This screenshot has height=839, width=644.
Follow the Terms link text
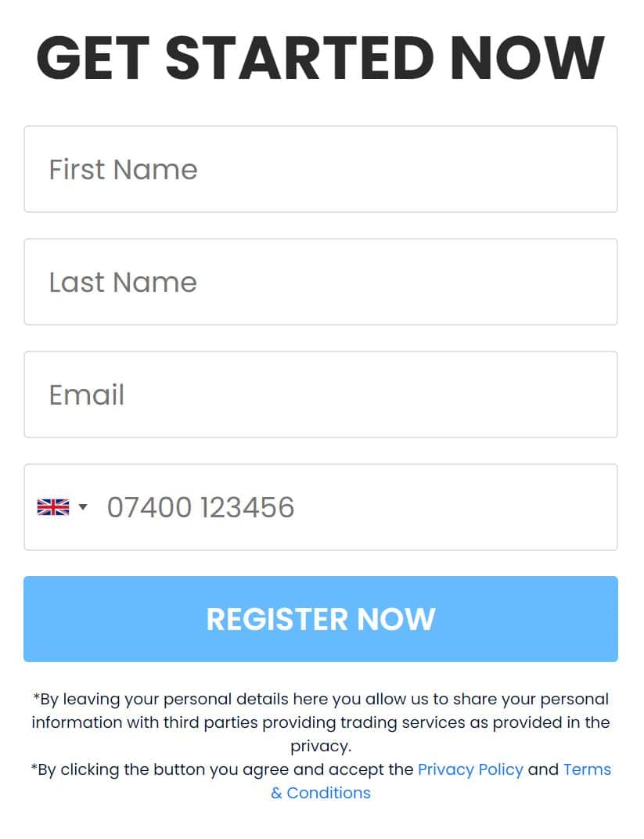[587, 769]
